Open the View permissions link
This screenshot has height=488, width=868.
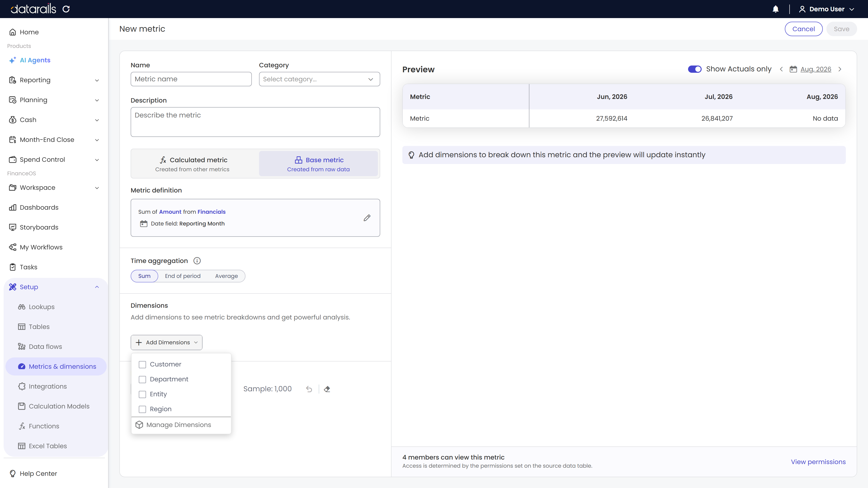point(818,462)
